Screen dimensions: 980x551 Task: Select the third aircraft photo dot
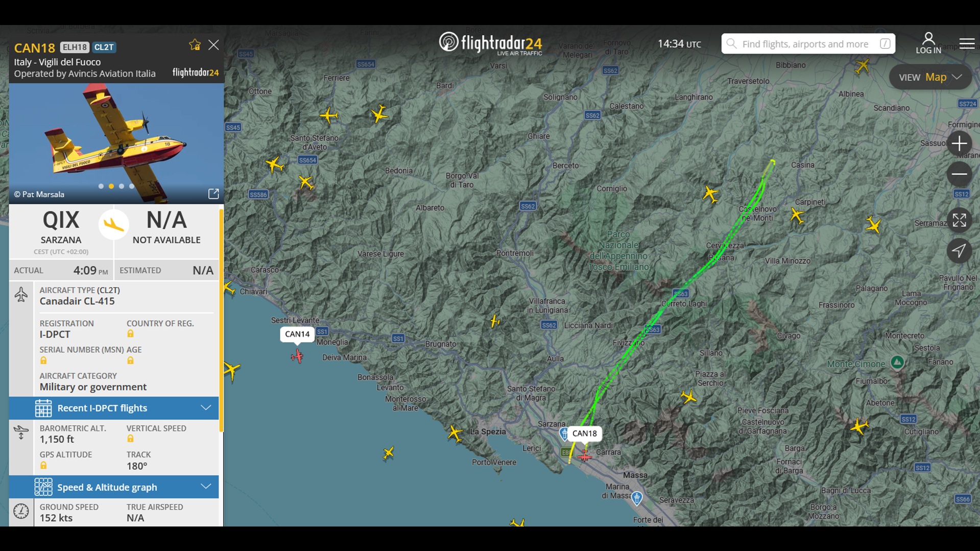(122, 186)
